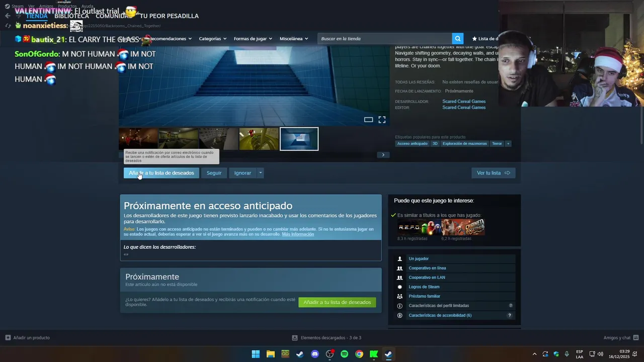Open the Cooperativo en línea feature link
Screen dimensions: 644x362
427,268
